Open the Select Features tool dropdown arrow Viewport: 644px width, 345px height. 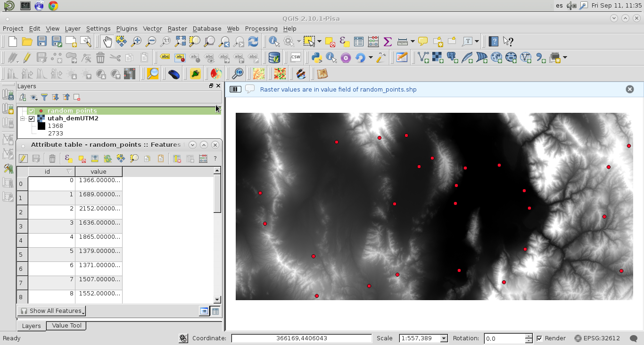(x=319, y=42)
